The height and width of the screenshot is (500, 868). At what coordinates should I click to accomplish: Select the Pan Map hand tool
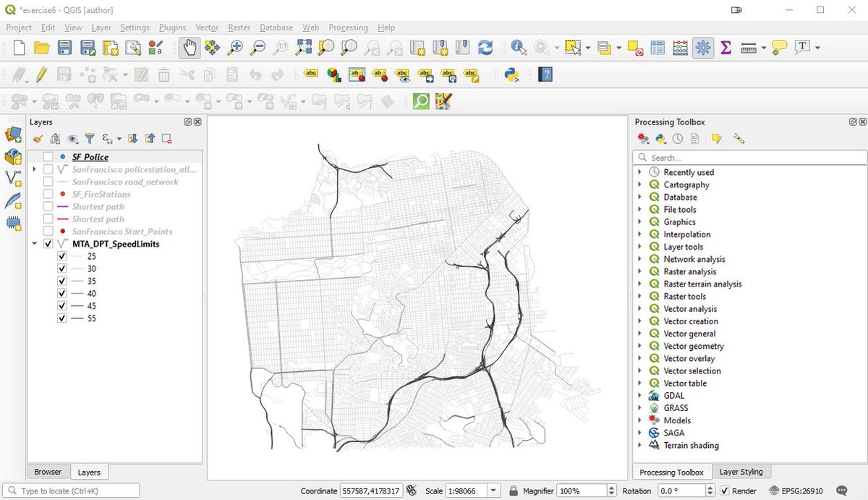190,48
